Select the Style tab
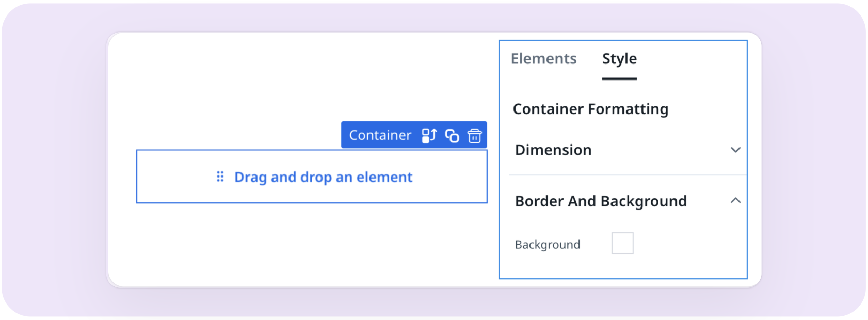 pos(619,59)
